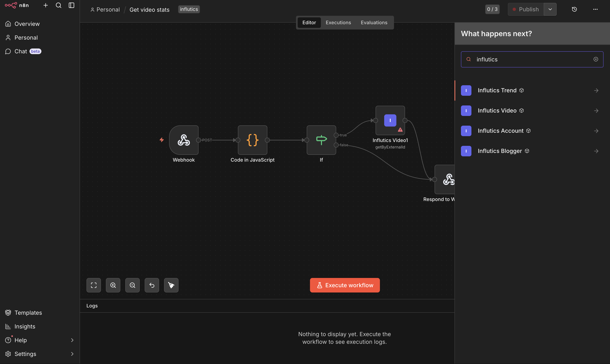The height and width of the screenshot is (364, 610).
Task: Click the warning triangle on Influtics Video1
Action: pyautogui.click(x=400, y=130)
